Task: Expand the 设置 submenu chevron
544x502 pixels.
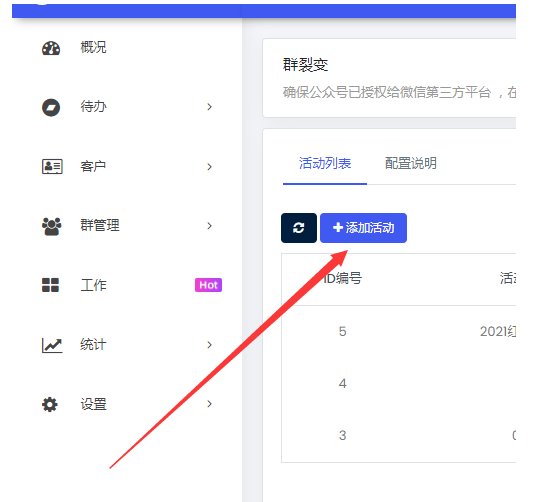Action: (209, 404)
